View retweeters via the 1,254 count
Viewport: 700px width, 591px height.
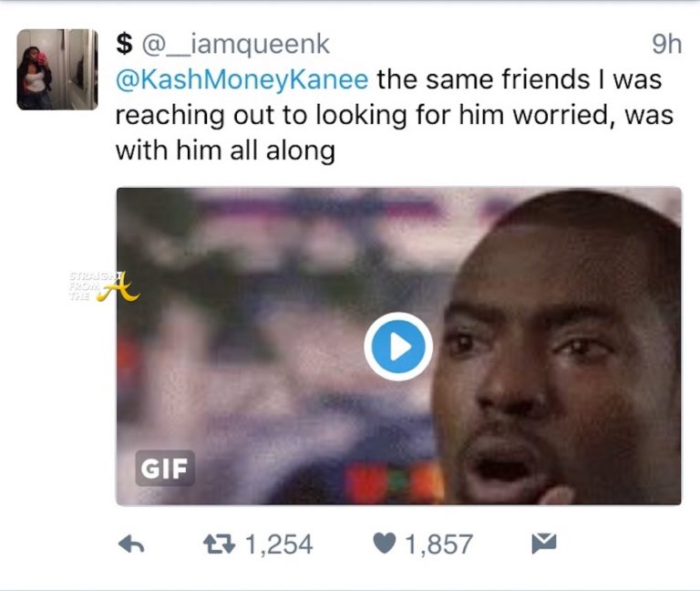tap(279, 544)
